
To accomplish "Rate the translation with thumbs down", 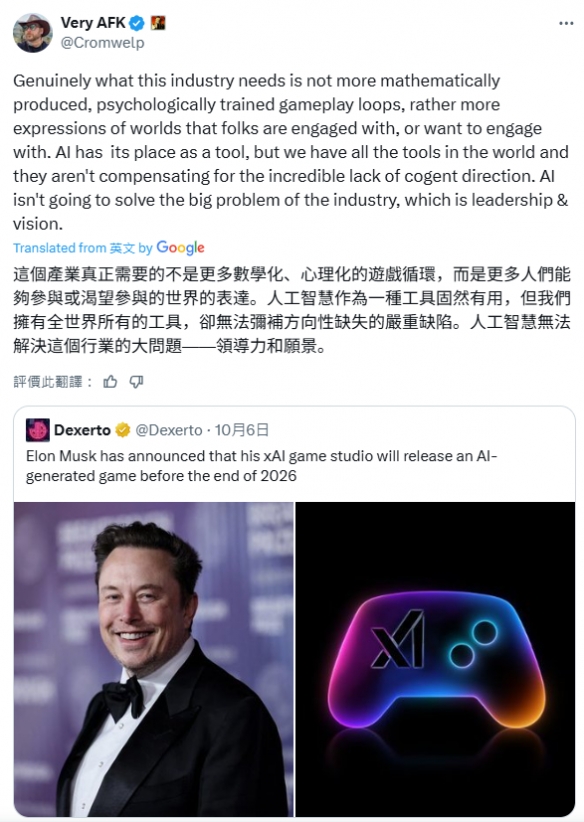I will [136, 382].
